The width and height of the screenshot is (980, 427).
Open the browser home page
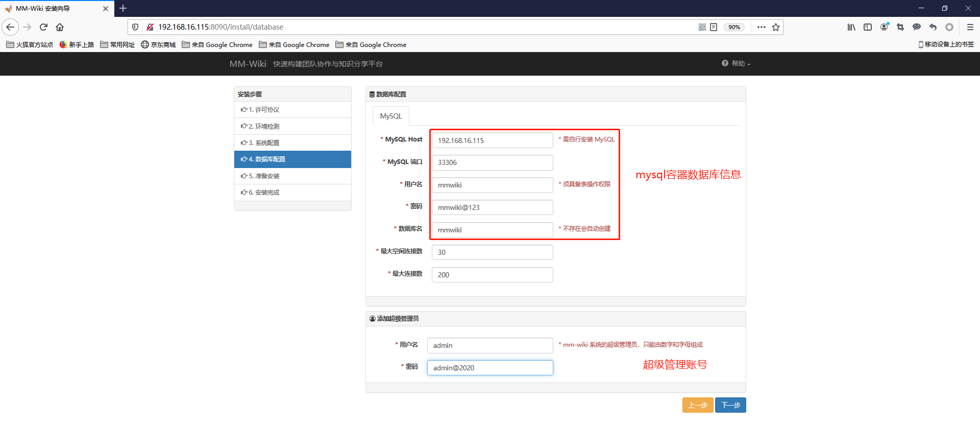tap(60, 27)
